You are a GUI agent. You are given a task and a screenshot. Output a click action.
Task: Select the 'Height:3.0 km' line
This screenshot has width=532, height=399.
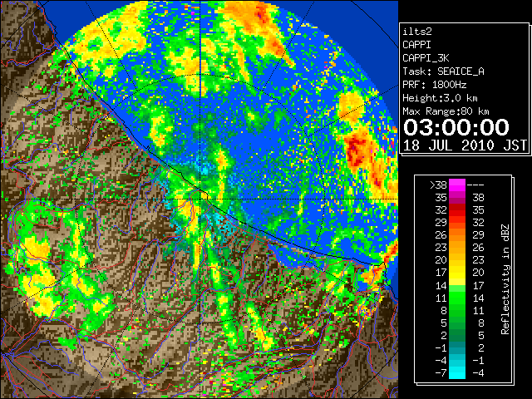click(440, 98)
